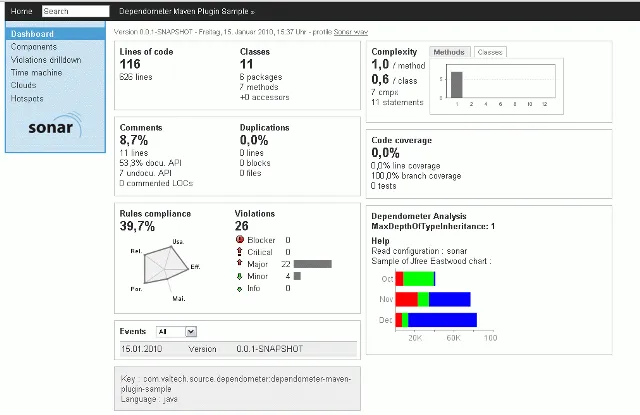Click the red Blocker severity icon
The width and height of the screenshot is (640, 415).
click(240, 240)
